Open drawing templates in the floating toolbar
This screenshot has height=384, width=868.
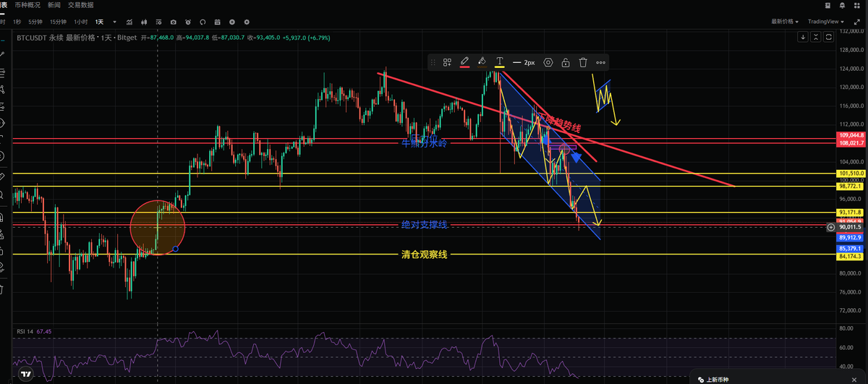pos(448,63)
